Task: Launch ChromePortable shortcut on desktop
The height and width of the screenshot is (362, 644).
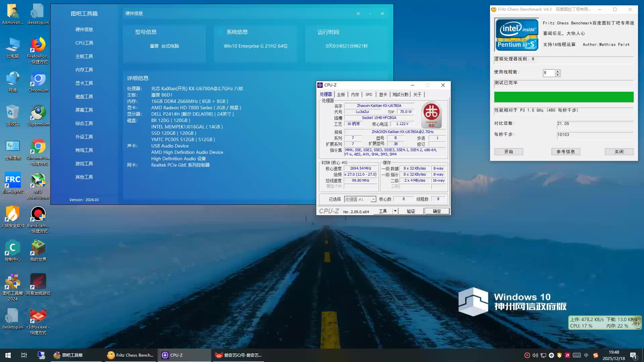Action: coord(38,152)
